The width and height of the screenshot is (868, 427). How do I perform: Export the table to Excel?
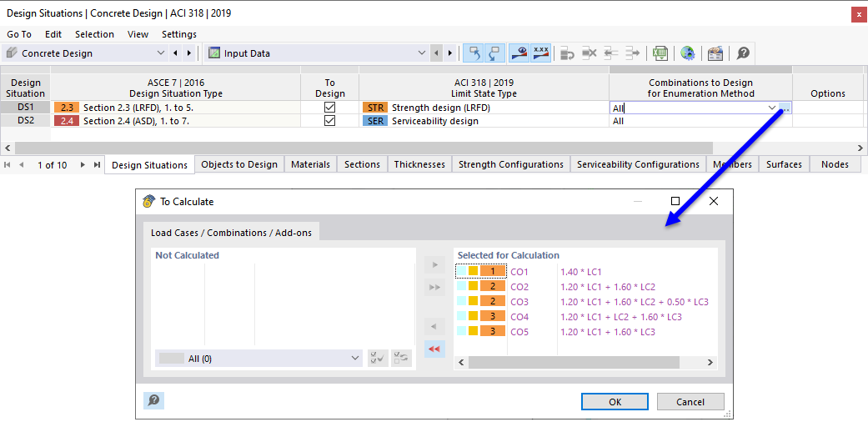[660, 53]
